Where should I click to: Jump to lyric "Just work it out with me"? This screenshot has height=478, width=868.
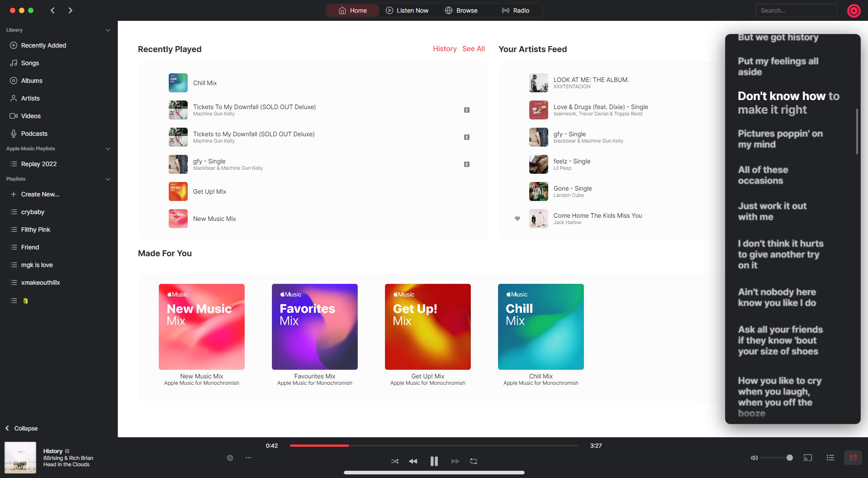pos(772,211)
